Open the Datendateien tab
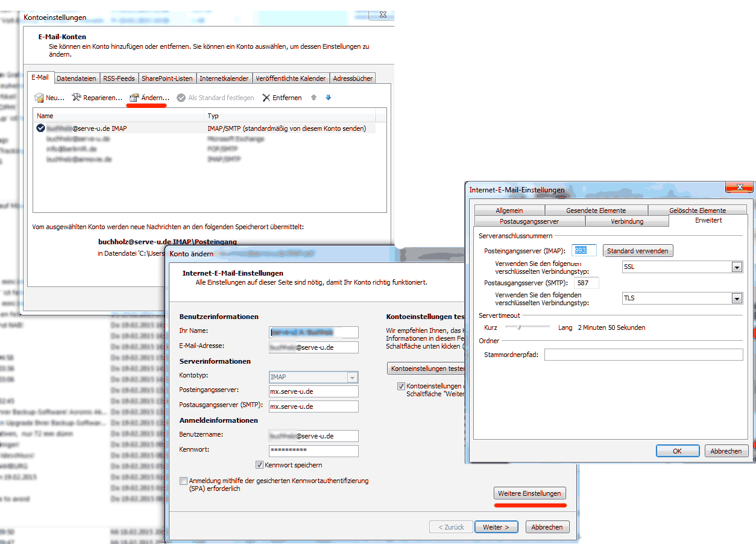This screenshot has height=544, width=756. (x=76, y=78)
